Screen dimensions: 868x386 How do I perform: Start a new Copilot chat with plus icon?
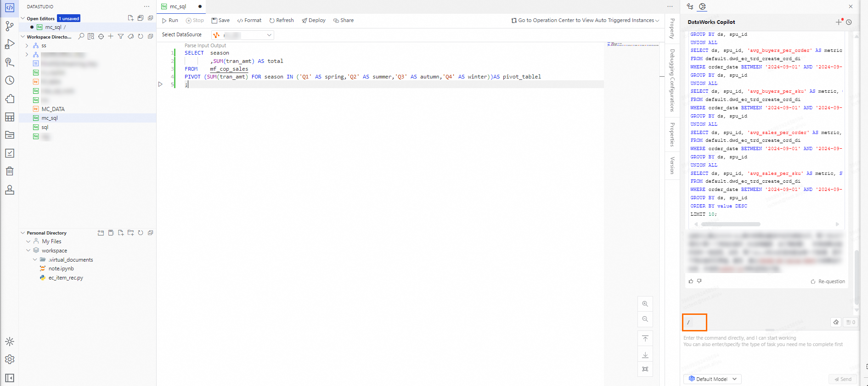tap(839, 22)
